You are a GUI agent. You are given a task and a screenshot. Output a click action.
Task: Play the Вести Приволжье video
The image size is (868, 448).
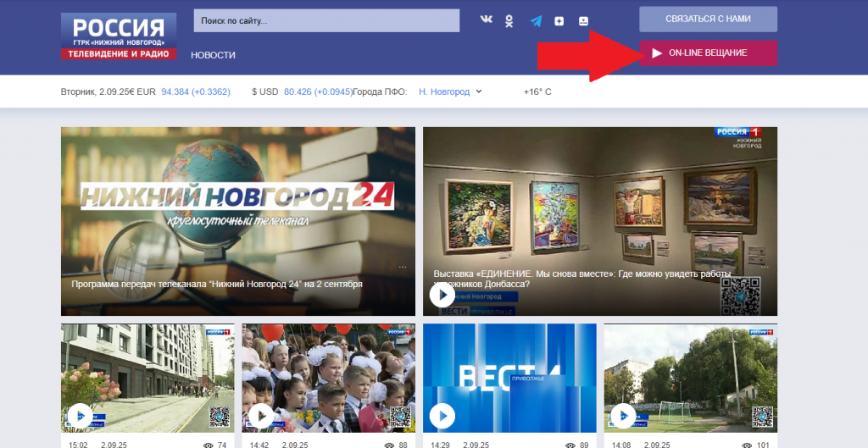click(x=442, y=416)
